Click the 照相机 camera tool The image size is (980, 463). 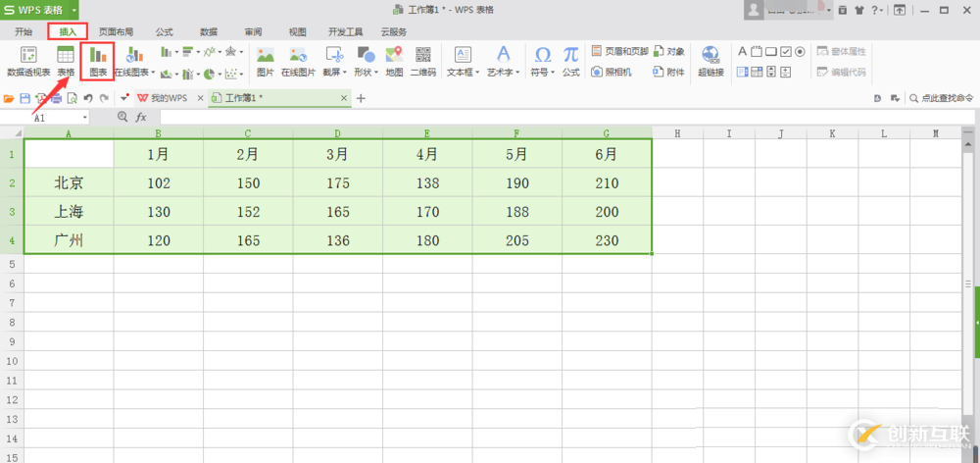click(612, 72)
